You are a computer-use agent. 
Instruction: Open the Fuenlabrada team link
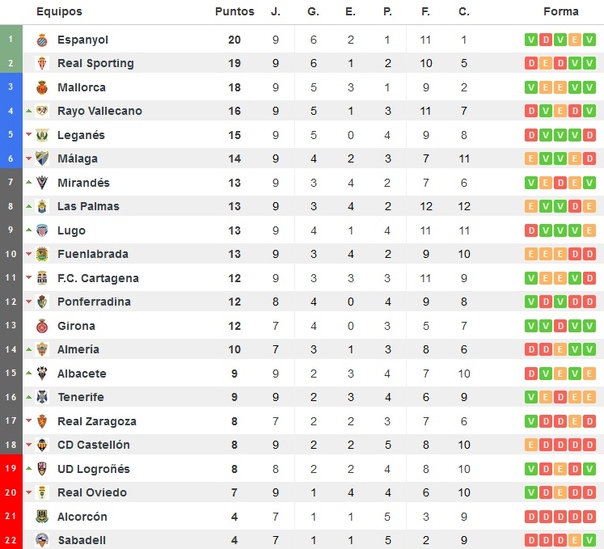tap(92, 254)
